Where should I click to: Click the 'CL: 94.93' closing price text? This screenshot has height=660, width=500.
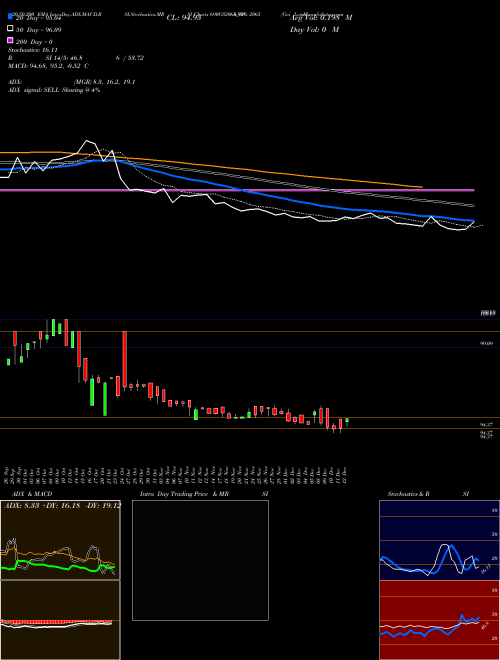(184, 18)
